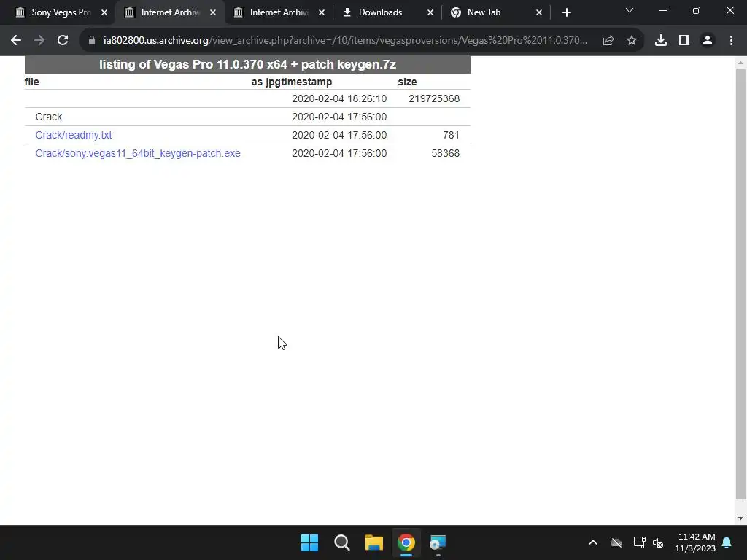
Task: Click the scrollbar up arrow
Action: coord(740,63)
